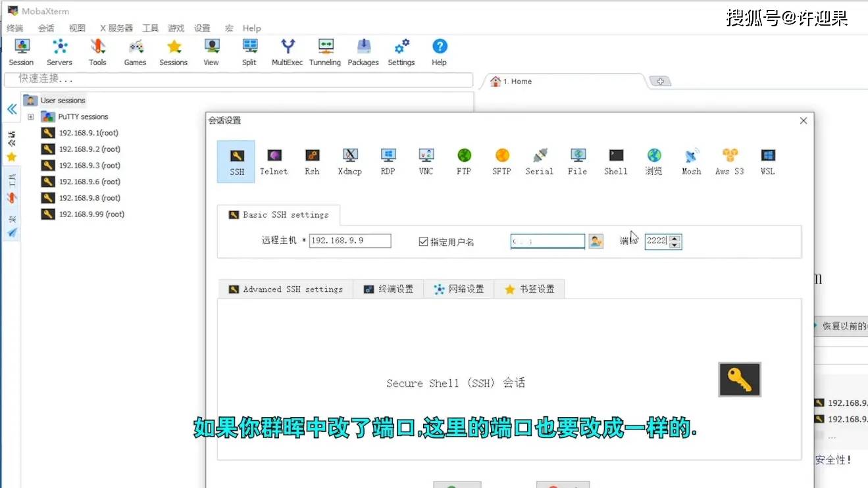Open the Sessions star icon
This screenshot has height=488, width=868.
coord(173,52)
